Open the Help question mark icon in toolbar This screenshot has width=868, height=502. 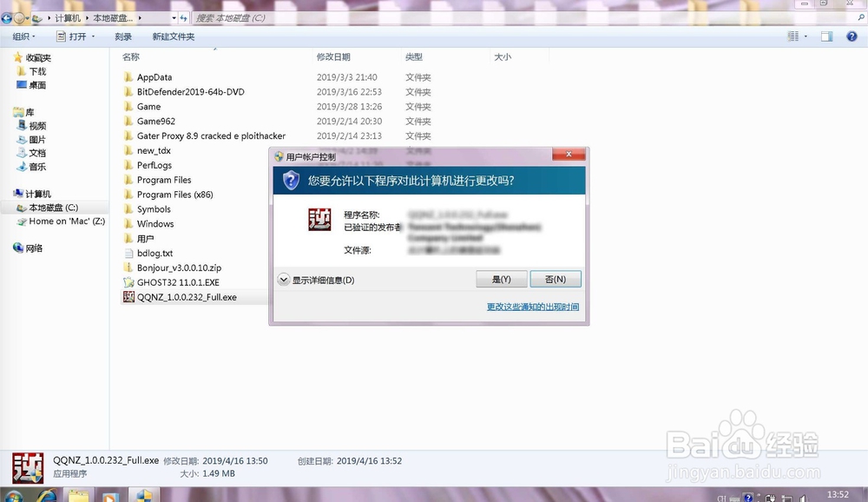852,36
